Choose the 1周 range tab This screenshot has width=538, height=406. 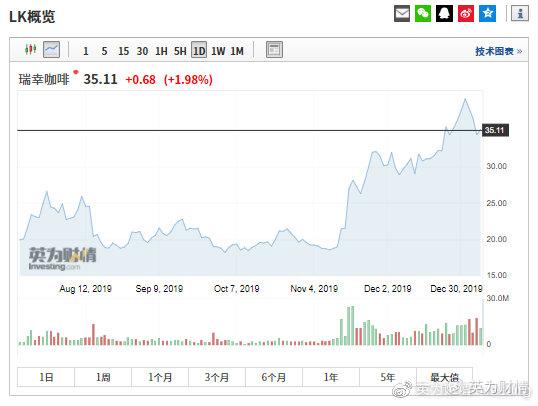click(x=103, y=377)
